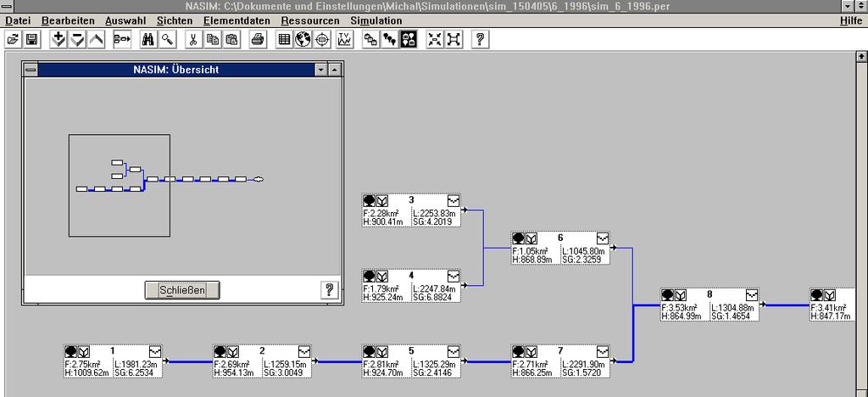Image resolution: width=868 pixels, height=397 pixels.
Task: Click the tree icon on element 3
Action: pyautogui.click(x=369, y=200)
